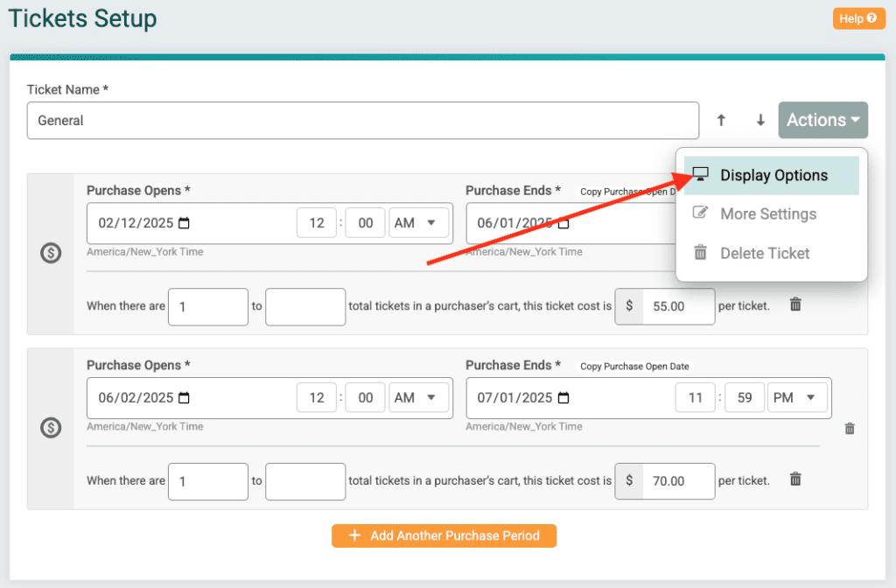896x588 pixels.
Task: Click Copy Purchase Open Date in second period
Action: pos(634,367)
